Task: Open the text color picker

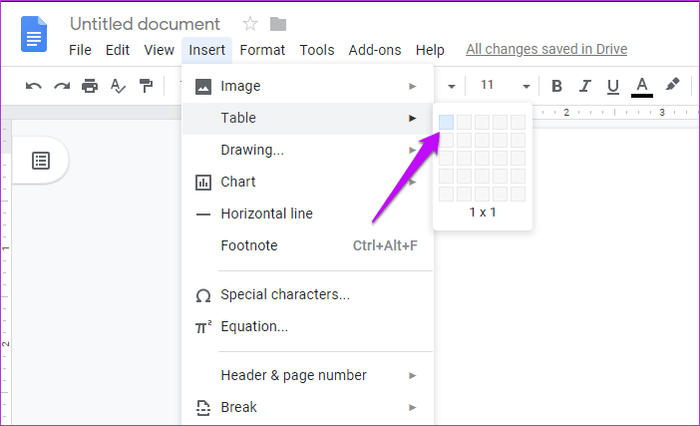Action: pos(642,87)
